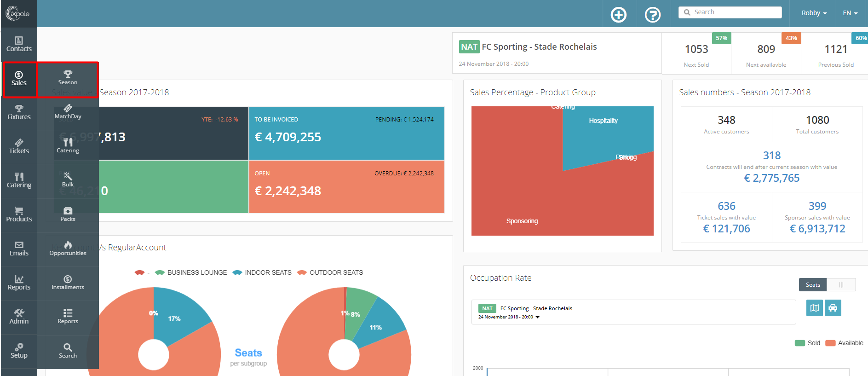Click the Sales Percentage - Product Group title

click(533, 93)
